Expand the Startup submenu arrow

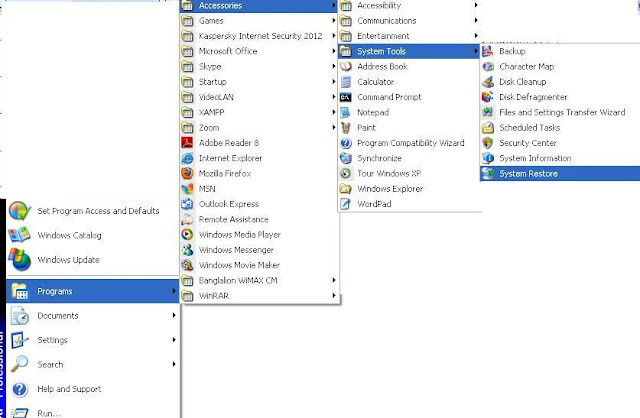click(x=334, y=82)
